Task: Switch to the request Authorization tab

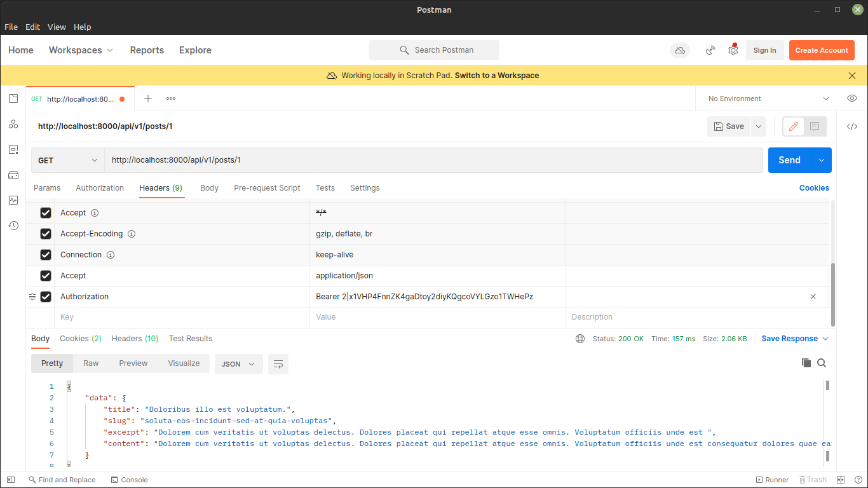Action: [x=100, y=188]
